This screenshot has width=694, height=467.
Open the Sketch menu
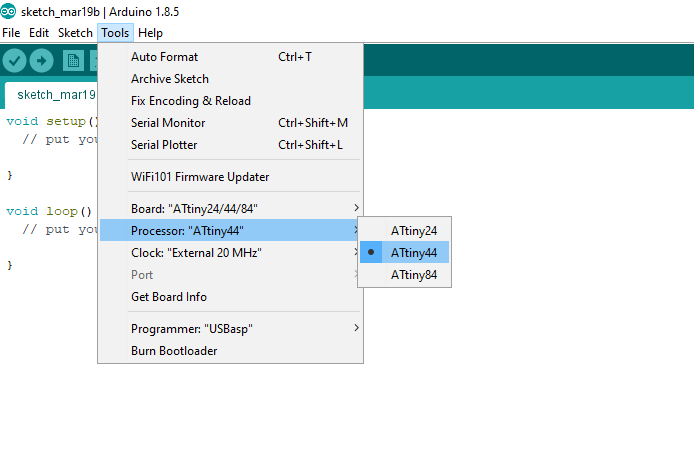coord(75,33)
